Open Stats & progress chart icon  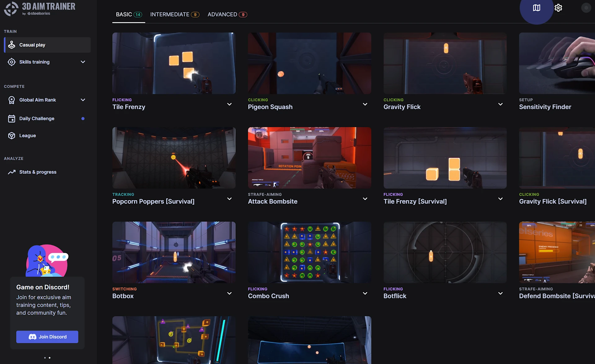(11, 172)
